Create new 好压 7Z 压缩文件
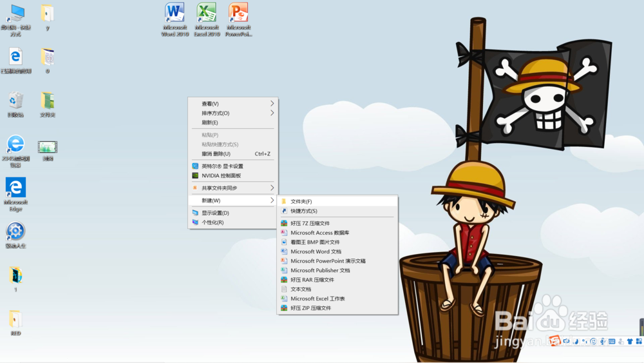Viewport: 644px width, 363px height. (x=337, y=223)
